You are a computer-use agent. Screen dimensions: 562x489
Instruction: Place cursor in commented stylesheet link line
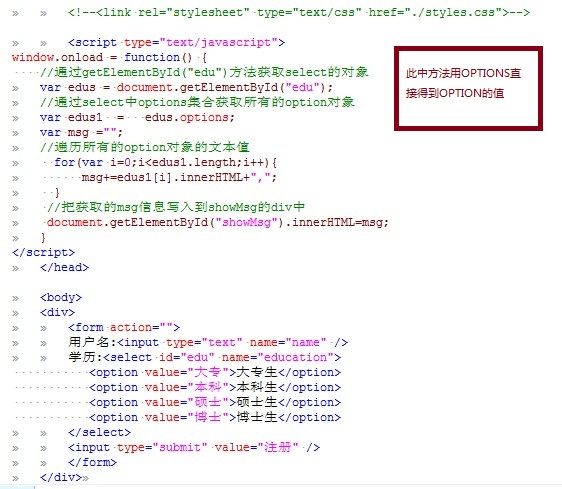[299, 13]
